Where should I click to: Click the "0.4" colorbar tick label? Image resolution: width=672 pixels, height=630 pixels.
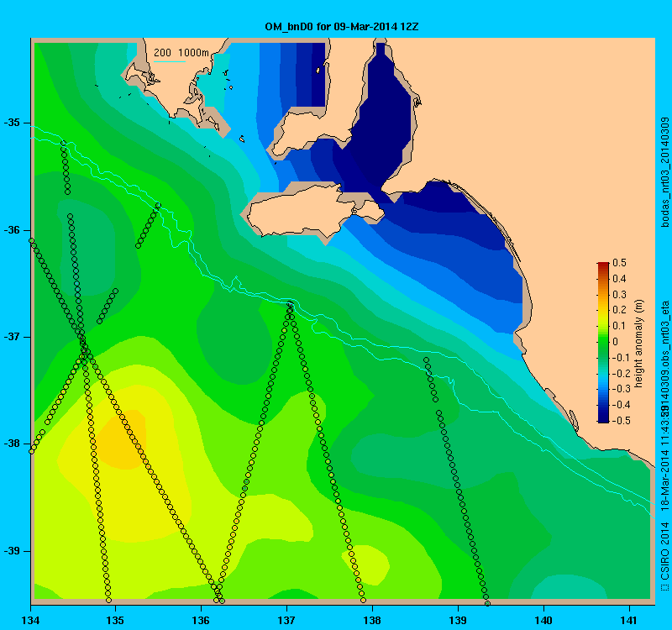619,279
